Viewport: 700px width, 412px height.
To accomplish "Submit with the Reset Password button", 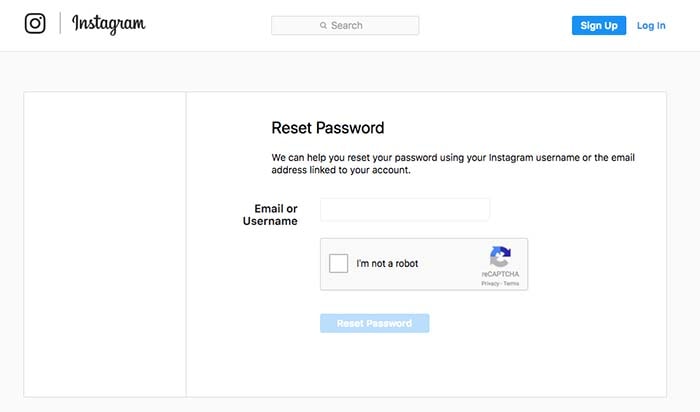I will click(375, 323).
